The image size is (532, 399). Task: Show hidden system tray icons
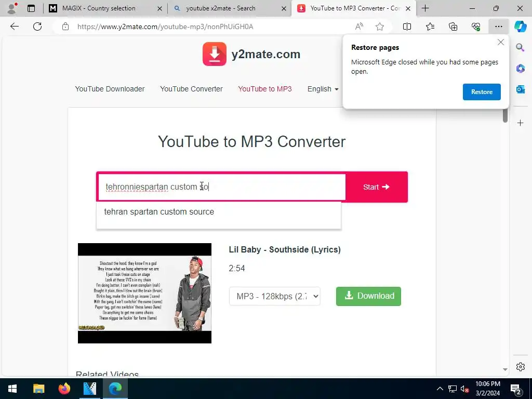(440, 389)
